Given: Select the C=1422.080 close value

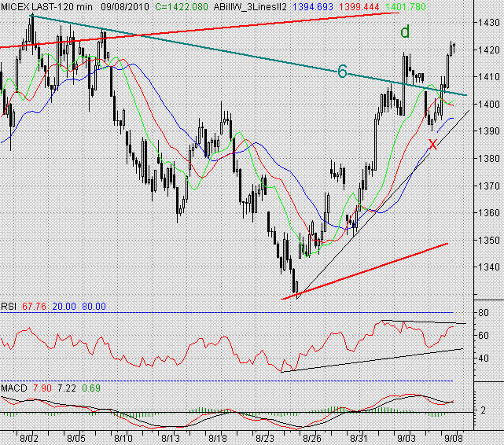Looking at the screenshot, I should [182, 6].
